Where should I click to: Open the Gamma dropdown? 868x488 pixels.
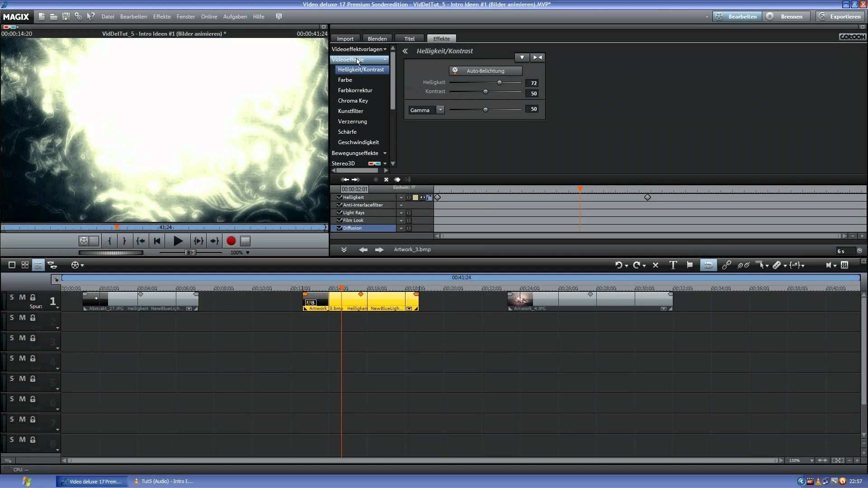pos(440,110)
